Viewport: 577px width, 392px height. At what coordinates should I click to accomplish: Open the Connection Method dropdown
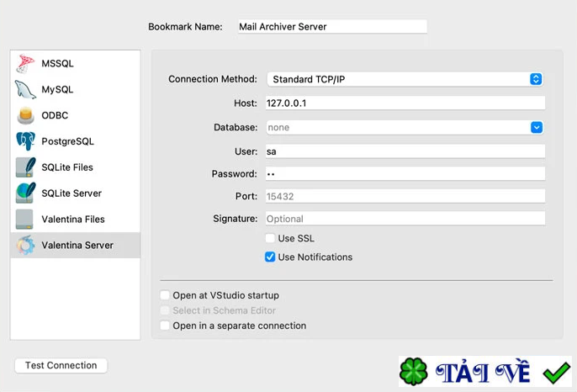coord(405,79)
